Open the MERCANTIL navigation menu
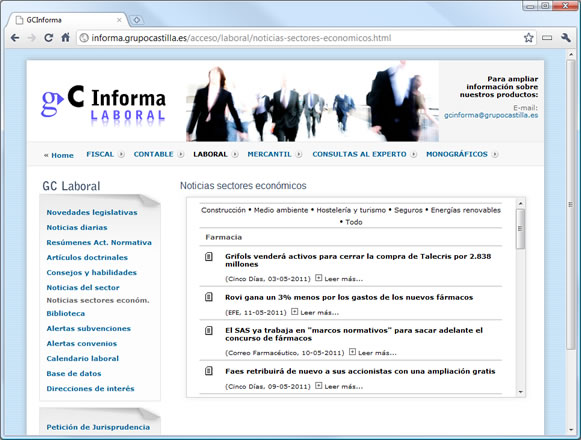 [269, 154]
